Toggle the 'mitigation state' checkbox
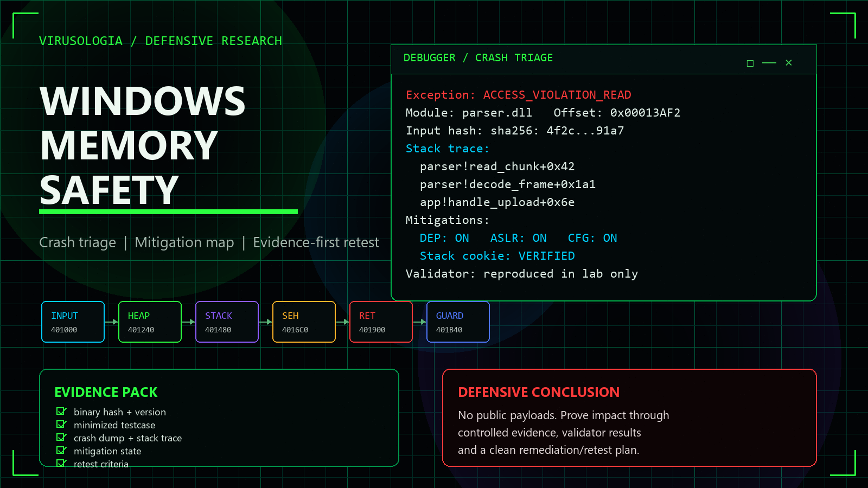868x488 pixels. pyautogui.click(x=61, y=451)
